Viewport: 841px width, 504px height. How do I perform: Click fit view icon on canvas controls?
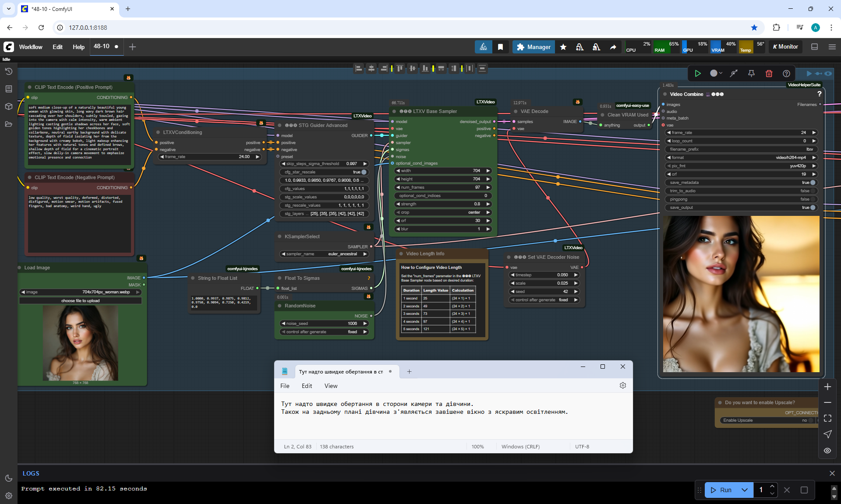(x=827, y=418)
